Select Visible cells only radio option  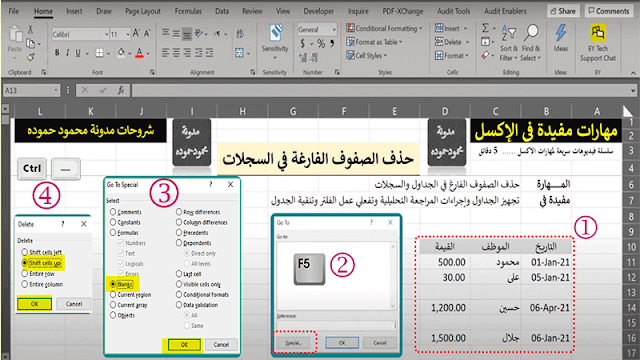(179, 284)
